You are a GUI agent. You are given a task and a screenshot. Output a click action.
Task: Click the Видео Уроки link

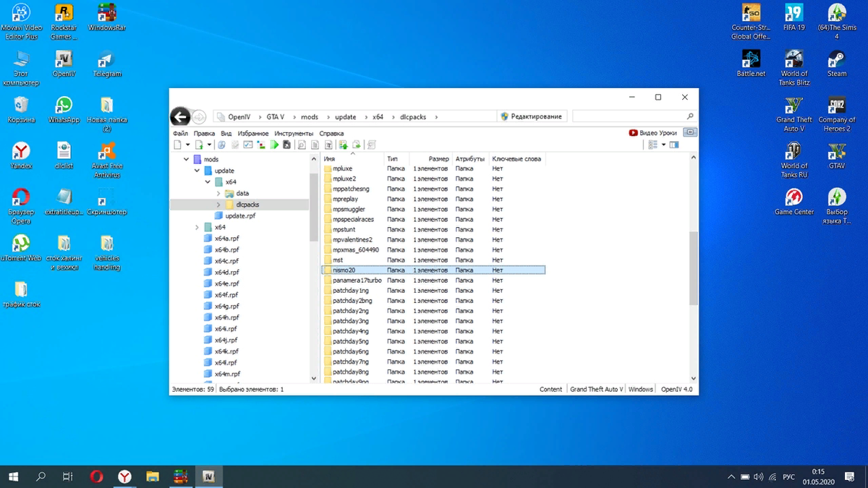pos(653,133)
